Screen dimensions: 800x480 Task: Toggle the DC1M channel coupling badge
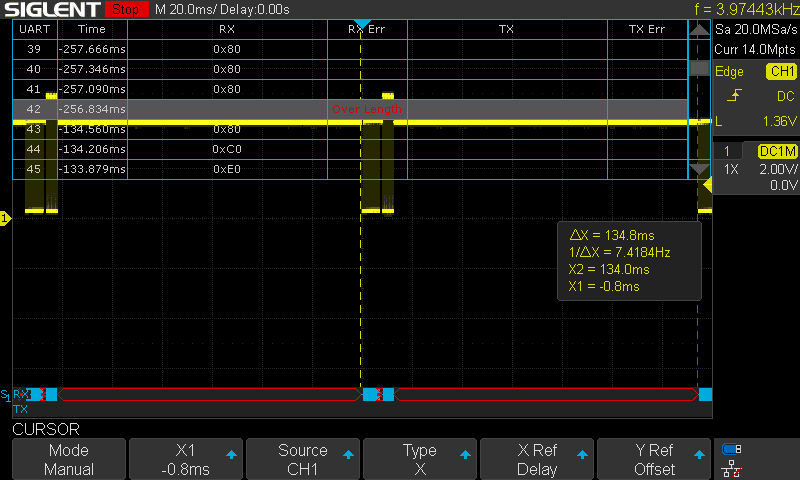pyautogui.click(x=776, y=151)
